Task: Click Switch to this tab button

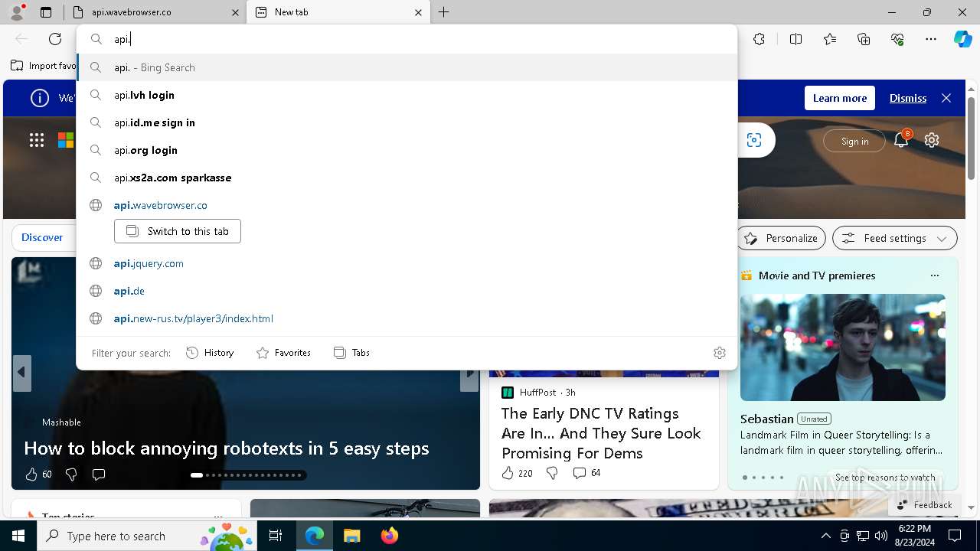Action: click(178, 231)
